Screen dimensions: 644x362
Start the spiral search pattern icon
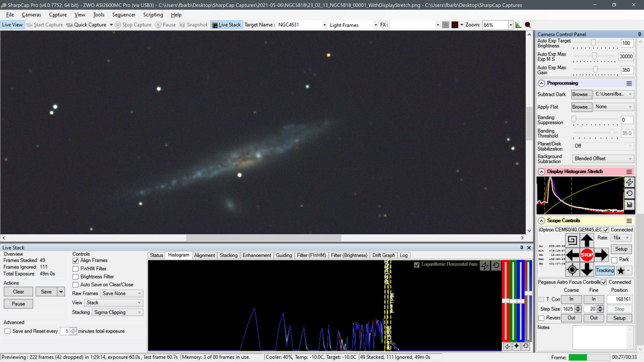pyautogui.click(x=572, y=240)
